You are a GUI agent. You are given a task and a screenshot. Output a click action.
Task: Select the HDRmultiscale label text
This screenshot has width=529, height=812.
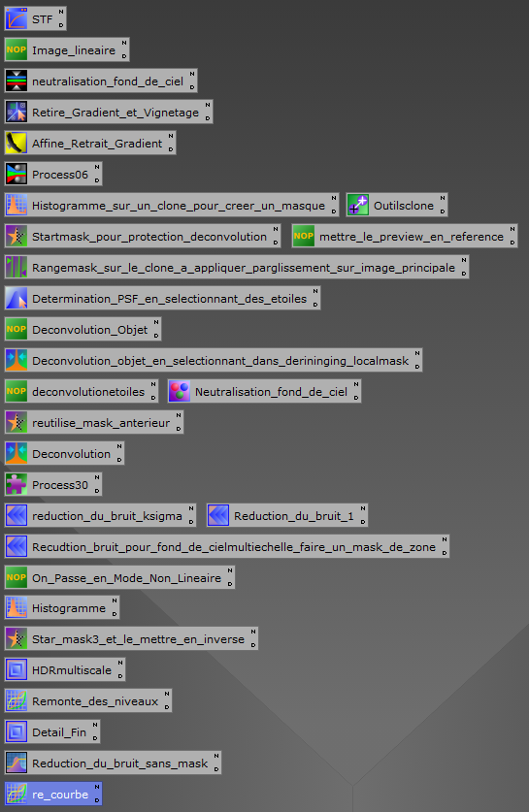72,670
